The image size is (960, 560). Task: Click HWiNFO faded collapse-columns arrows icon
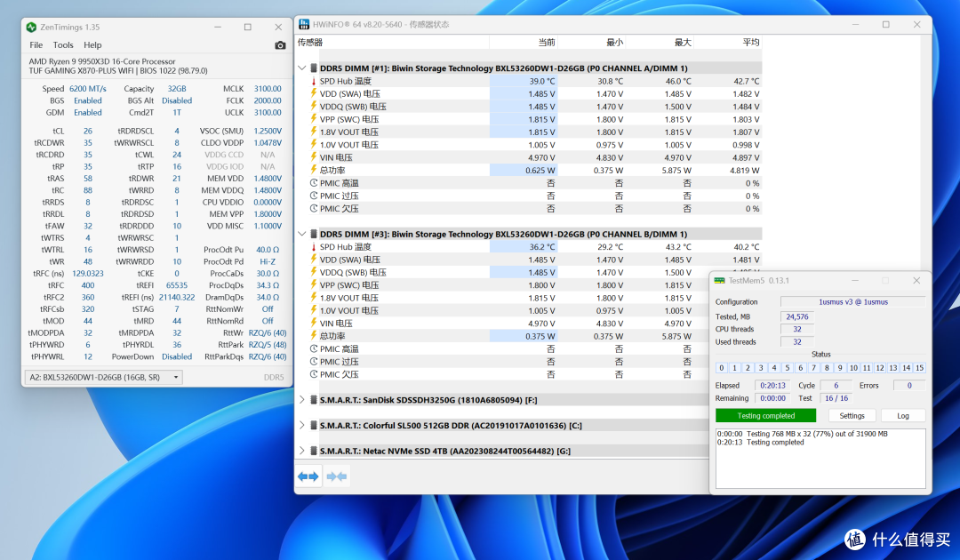(337, 476)
